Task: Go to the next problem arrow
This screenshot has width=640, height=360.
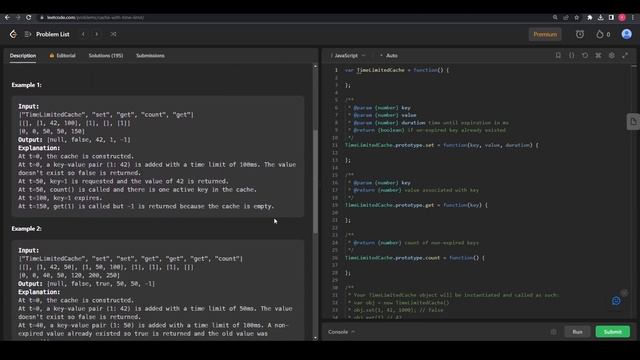Action: point(97,34)
